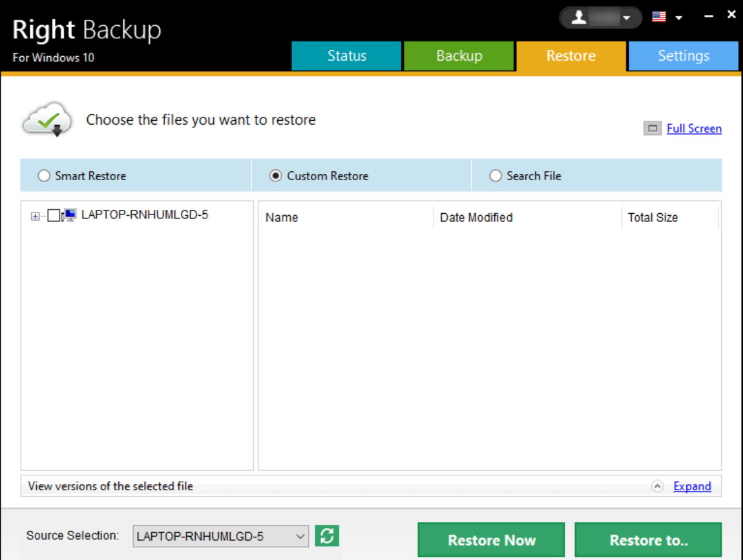The image size is (743, 560).
Task: Click the Restore to.. button
Action: [647, 540]
